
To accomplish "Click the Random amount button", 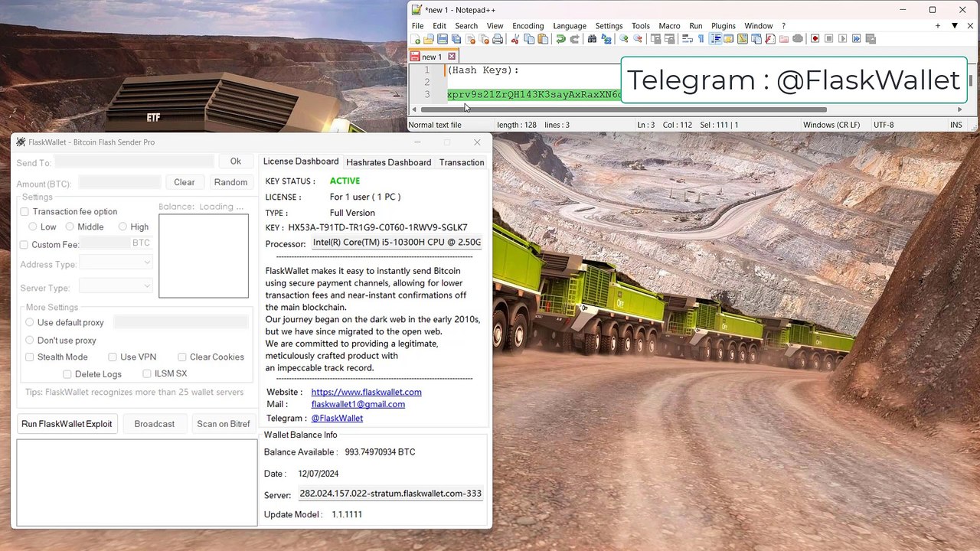I will click(230, 182).
